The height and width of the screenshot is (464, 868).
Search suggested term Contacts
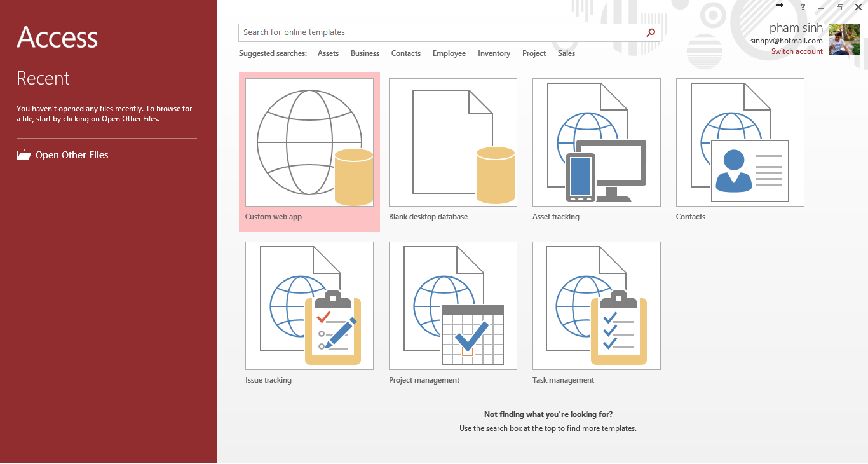(x=406, y=53)
